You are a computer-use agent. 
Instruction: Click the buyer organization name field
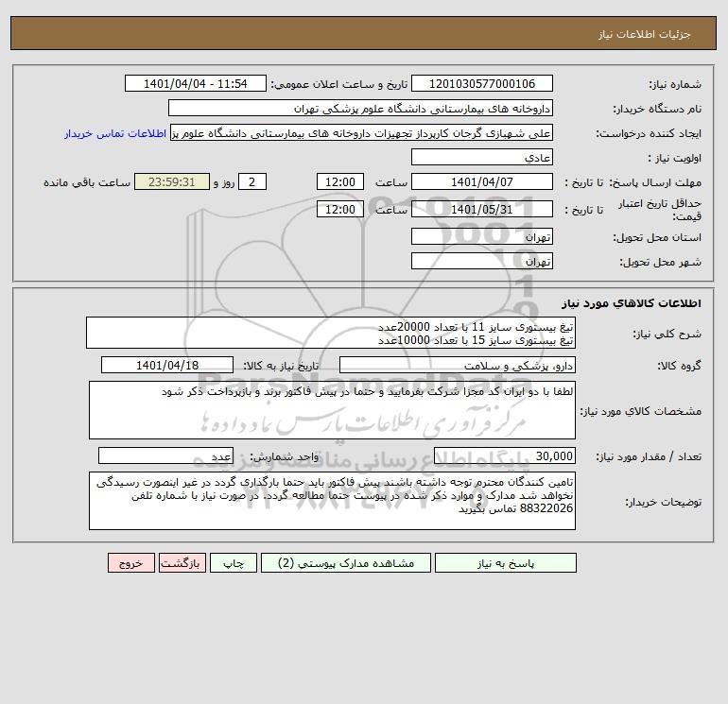360,108
